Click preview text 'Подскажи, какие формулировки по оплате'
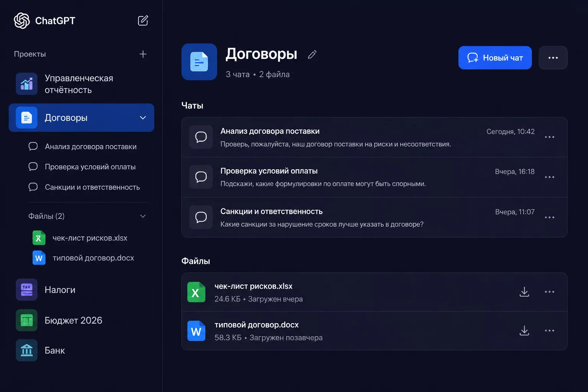Viewport: 588px width, 392px height. click(x=323, y=184)
